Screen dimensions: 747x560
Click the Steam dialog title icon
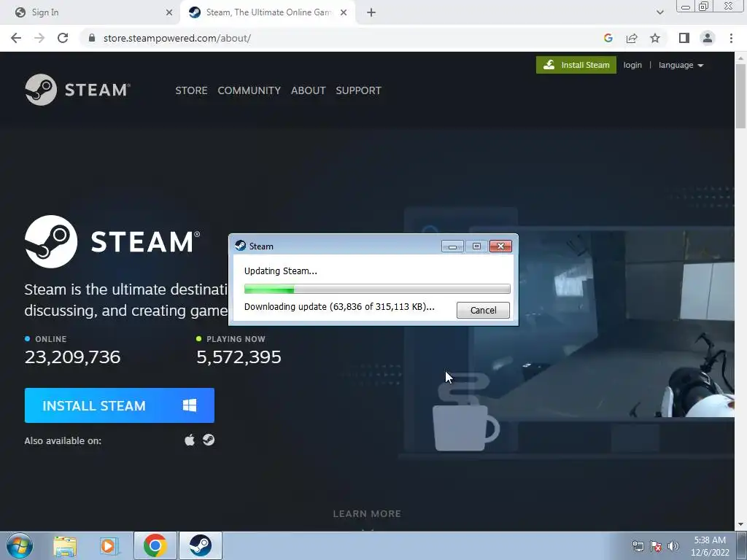coord(240,246)
